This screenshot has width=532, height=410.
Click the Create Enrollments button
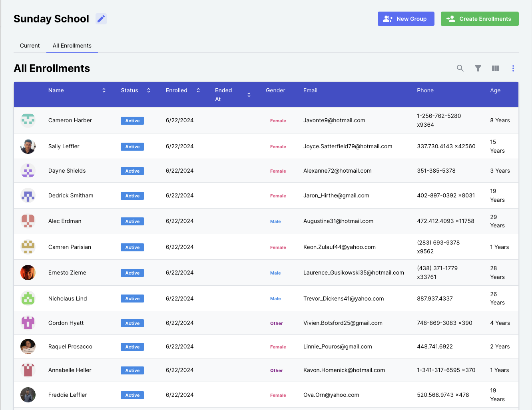(479, 19)
